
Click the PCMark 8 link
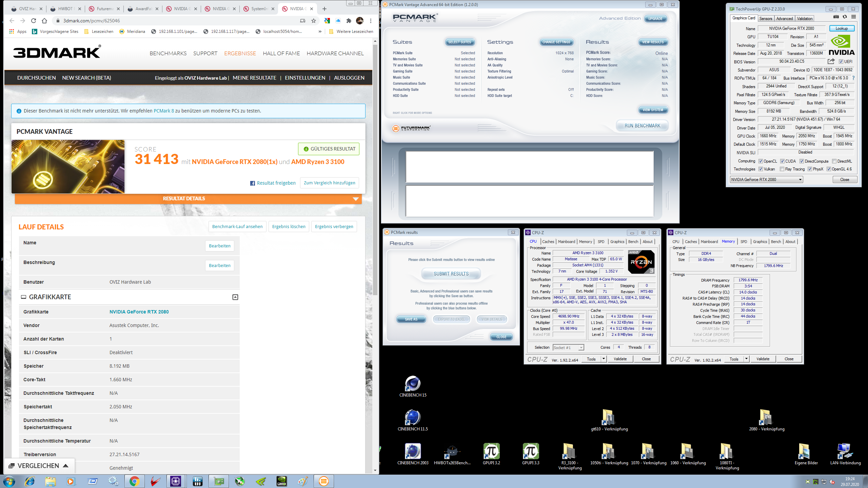[x=163, y=111]
